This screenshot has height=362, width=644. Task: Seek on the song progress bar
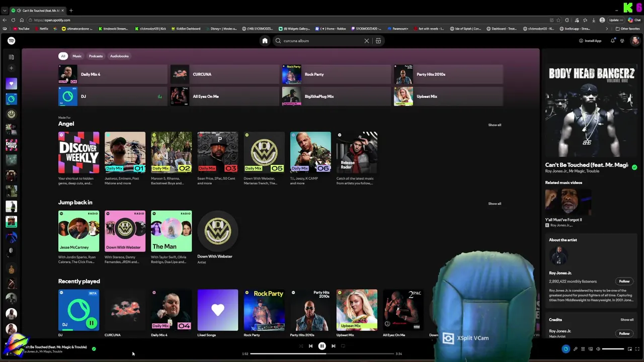[322, 353]
